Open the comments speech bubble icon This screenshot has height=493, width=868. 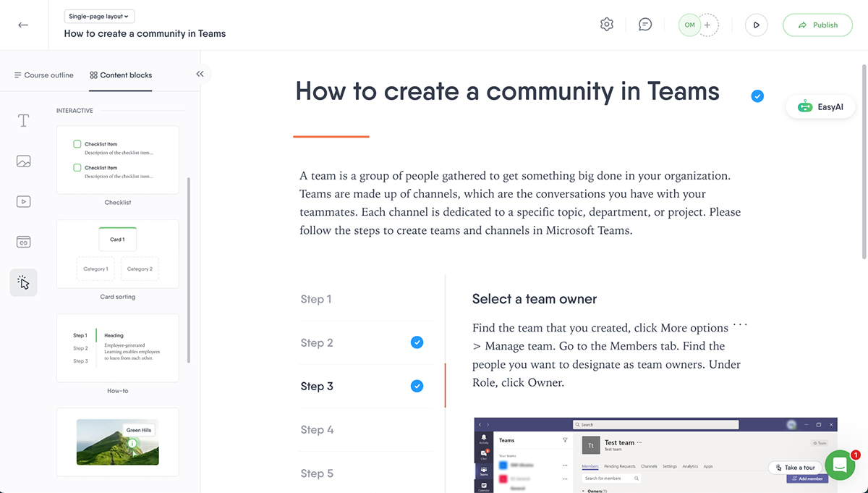(x=645, y=25)
